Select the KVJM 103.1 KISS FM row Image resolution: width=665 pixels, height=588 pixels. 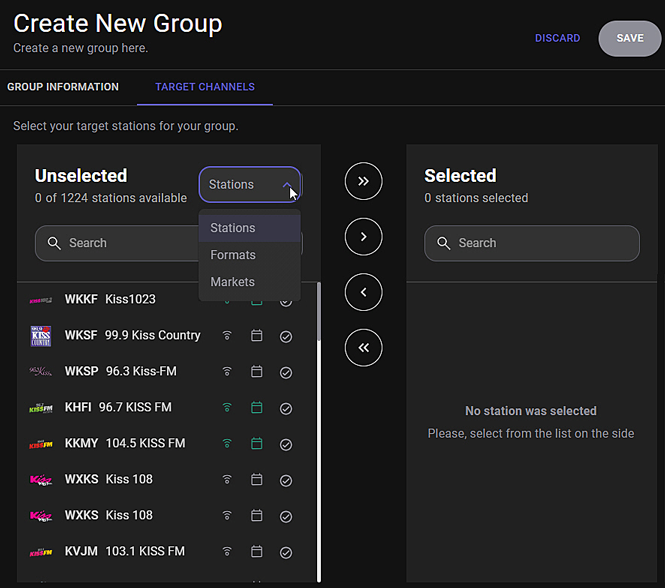pyautogui.click(x=166, y=552)
